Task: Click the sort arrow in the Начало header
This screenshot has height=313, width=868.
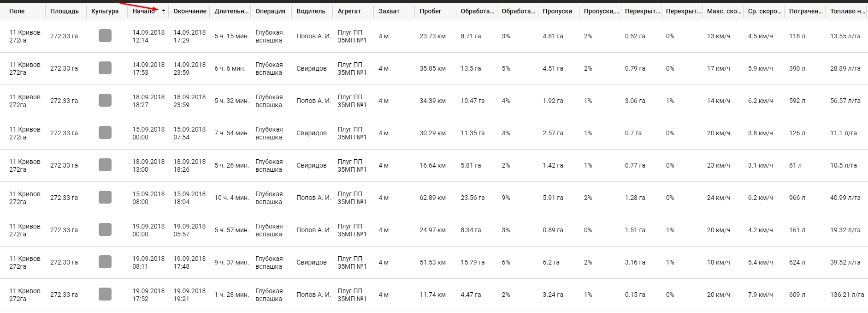Action: click(164, 12)
